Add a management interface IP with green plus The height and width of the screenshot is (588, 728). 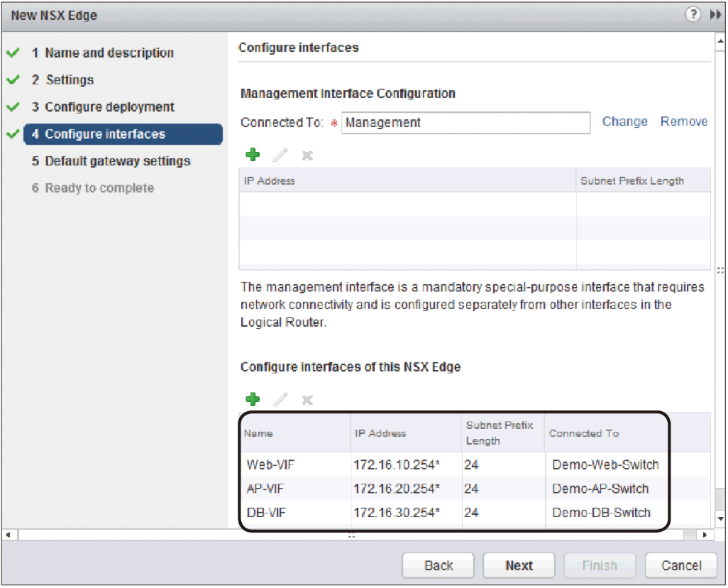coord(253,155)
